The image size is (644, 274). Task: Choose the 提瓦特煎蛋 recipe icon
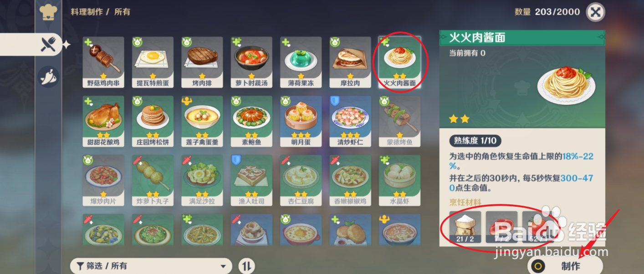tap(153, 62)
